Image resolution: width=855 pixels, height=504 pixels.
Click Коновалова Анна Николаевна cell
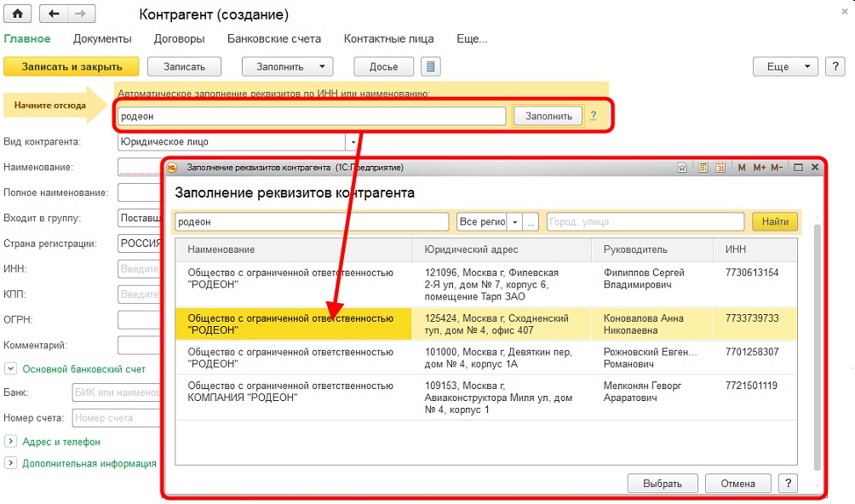[652, 324]
